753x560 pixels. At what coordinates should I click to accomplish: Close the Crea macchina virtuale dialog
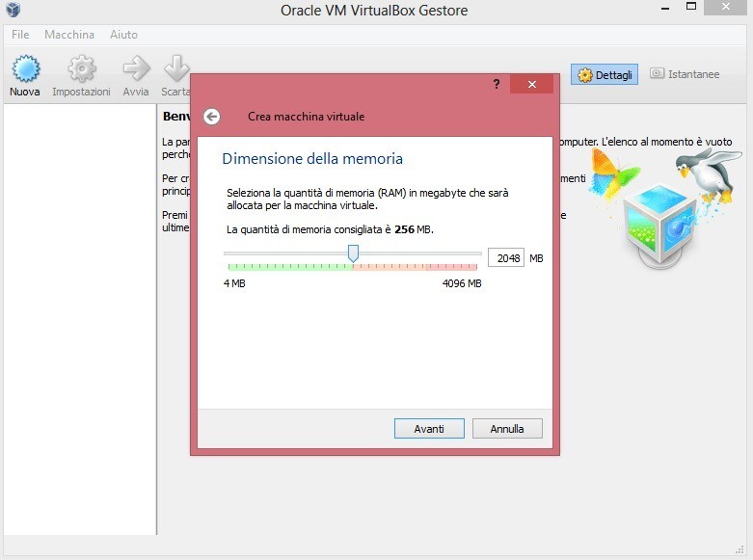[531, 85]
